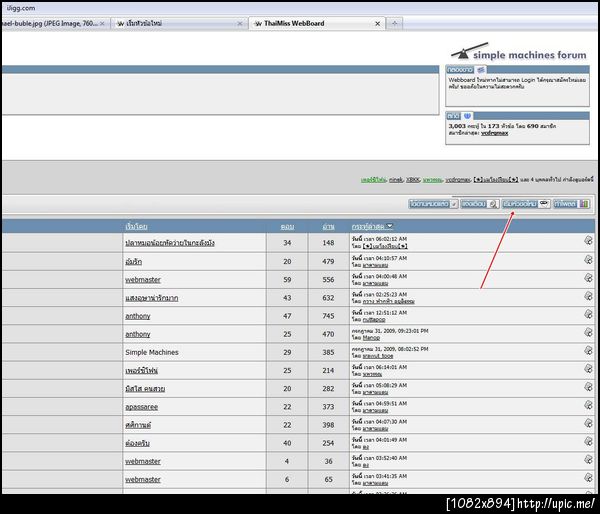The height and width of the screenshot is (514, 600).
Task: Open anthony profile link in 470 views row
Action: tap(138, 334)
